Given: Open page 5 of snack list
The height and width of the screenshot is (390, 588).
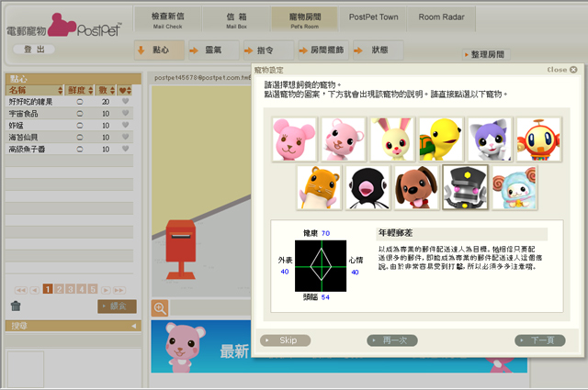Looking at the screenshot, I should [x=93, y=289].
